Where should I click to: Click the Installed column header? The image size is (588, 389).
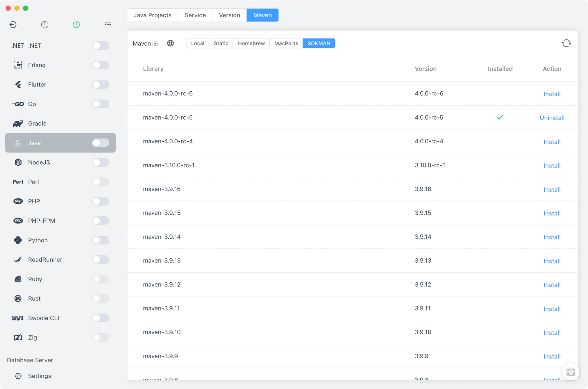click(500, 69)
